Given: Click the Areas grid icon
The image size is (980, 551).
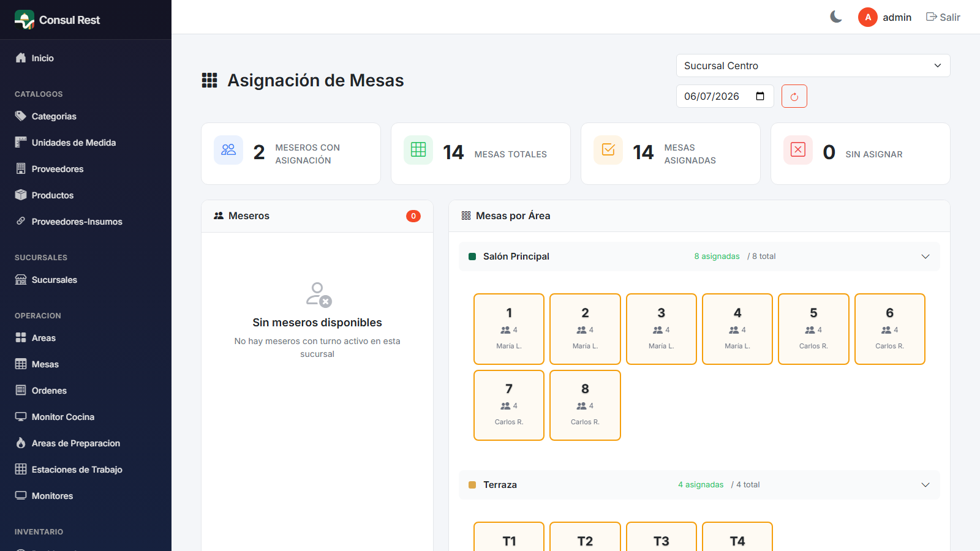Looking at the screenshot, I should (21, 338).
